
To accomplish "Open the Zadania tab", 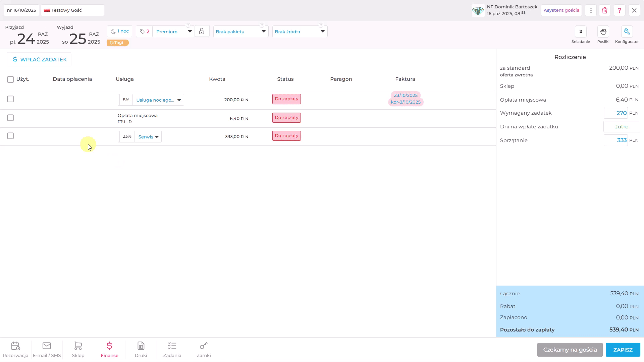I will 172,350.
